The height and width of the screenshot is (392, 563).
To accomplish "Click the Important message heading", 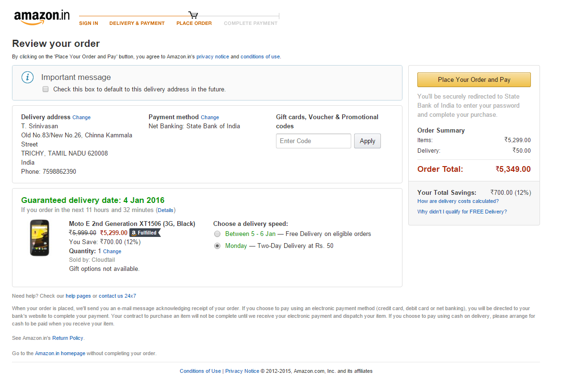I will click(x=76, y=78).
